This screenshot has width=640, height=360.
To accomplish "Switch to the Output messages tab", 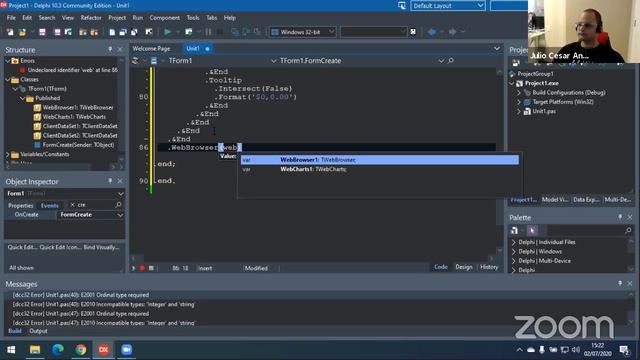I will tap(38, 331).
